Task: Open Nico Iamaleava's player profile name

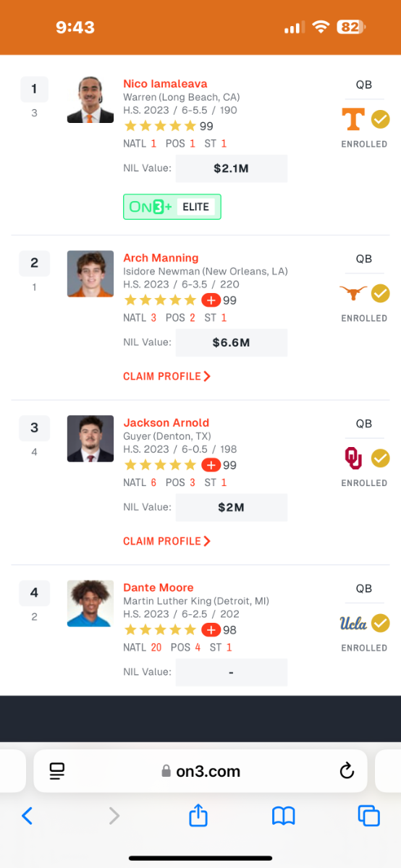Action: (x=165, y=84)
